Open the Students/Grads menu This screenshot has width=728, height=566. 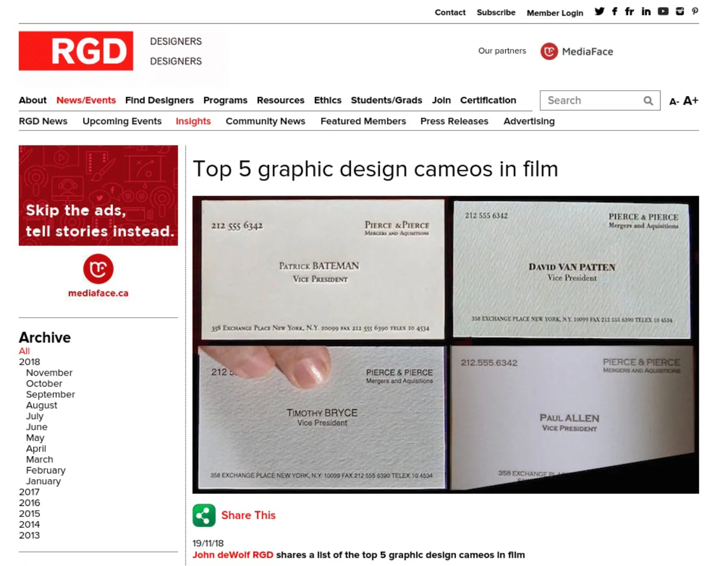pyautogui.click(x=386, y=100)
